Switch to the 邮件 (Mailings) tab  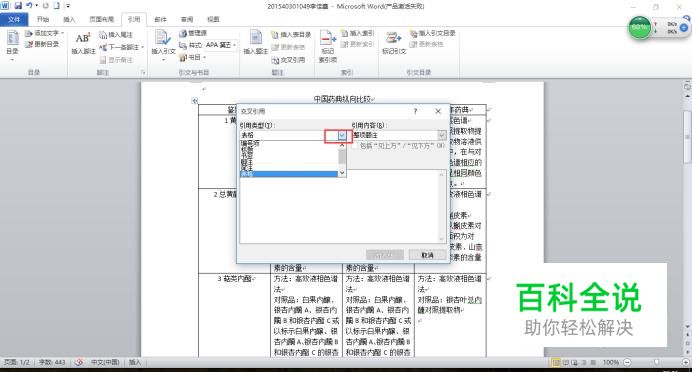[x=161, y=19]
